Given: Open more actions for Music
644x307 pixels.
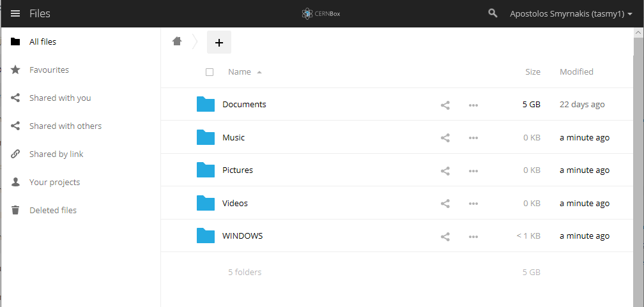Looking at the screenshot, I should pos(473,138).
